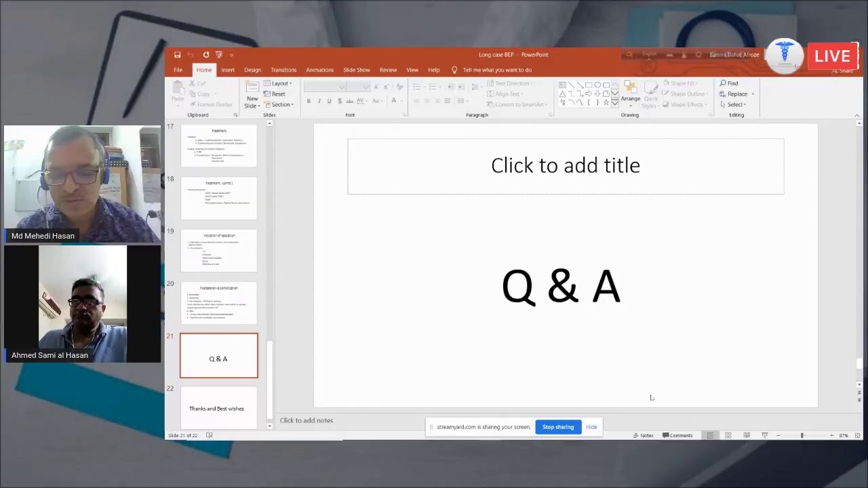The width and height of the screenshot is (868, 488).
Task: Open the Transitions ribbon tab
Action: [x=283, y=70]
